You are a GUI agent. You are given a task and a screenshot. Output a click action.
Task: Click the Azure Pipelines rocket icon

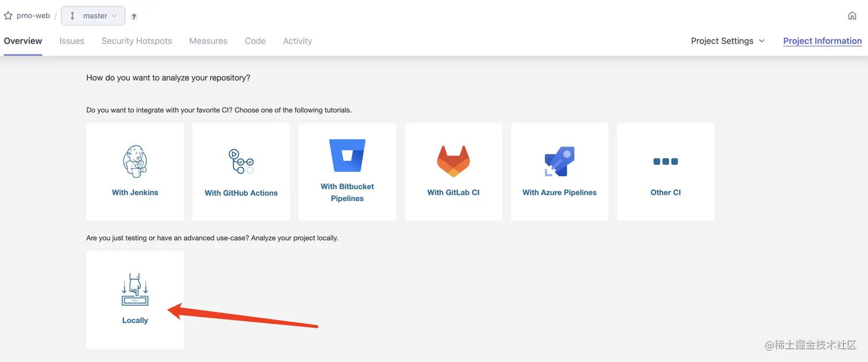pos(560,161)
